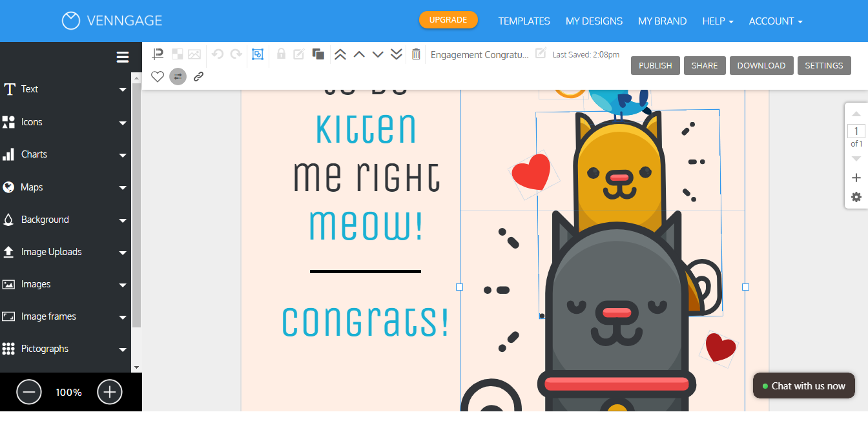Click the DOWNLOAD button
Viewport: 868px width, 432px height.
pyautogui.click(x=761, y=65)
